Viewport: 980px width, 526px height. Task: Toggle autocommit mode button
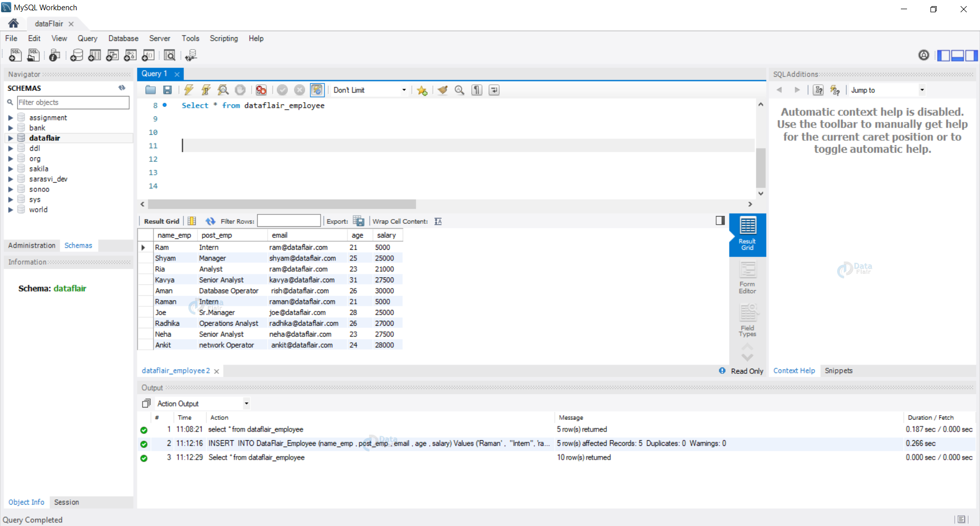point(317,90)
